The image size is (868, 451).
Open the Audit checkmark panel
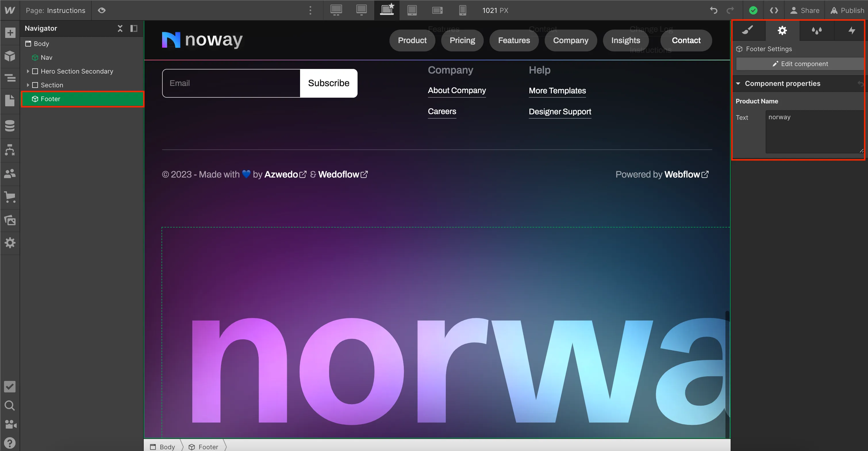click(x=10, y=387)
